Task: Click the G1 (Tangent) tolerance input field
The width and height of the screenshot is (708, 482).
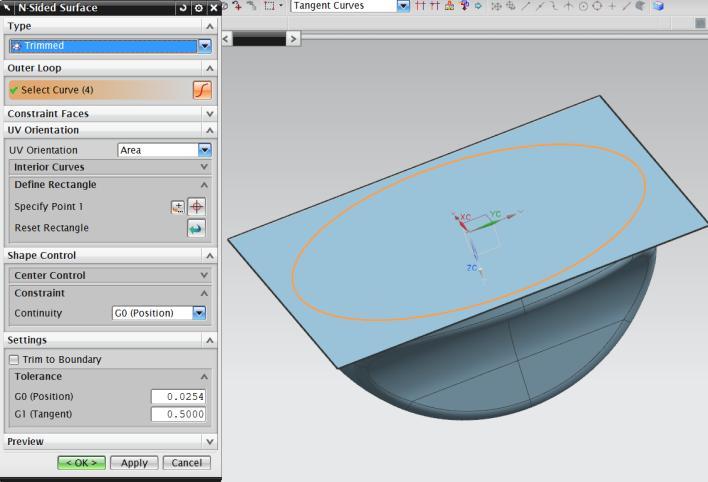Action: coord(178,414)
